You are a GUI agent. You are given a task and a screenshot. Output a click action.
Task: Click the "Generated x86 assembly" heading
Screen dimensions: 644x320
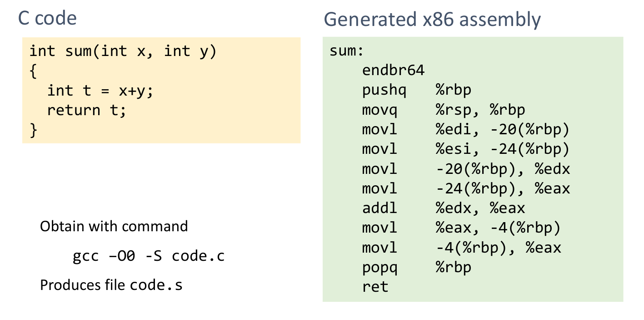(x=432, y=20)
